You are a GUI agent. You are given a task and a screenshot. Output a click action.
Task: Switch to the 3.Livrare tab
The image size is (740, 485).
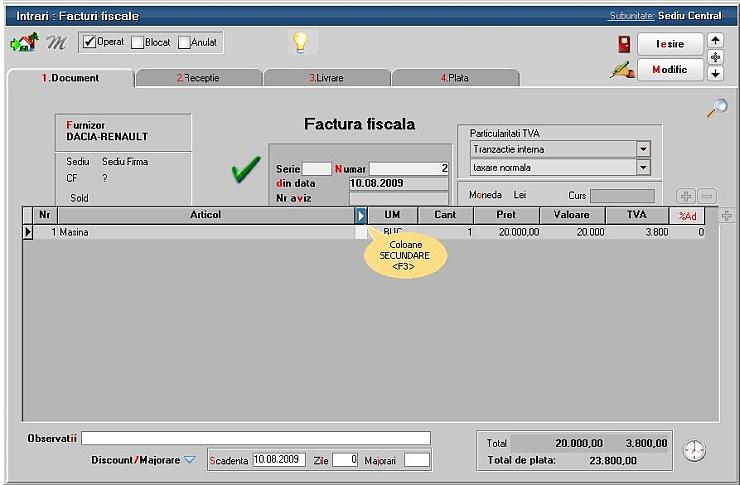327,78
